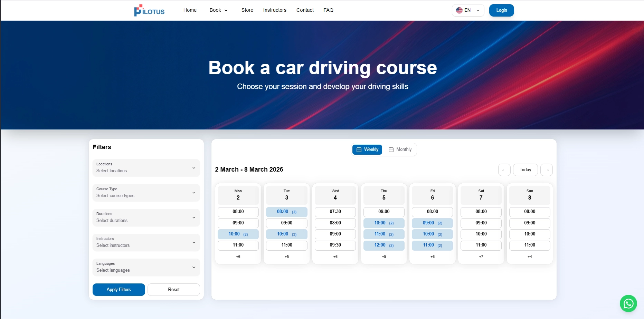
Task: Pick Thursday 12:00 (2) slot
Action: click(384, 245)
